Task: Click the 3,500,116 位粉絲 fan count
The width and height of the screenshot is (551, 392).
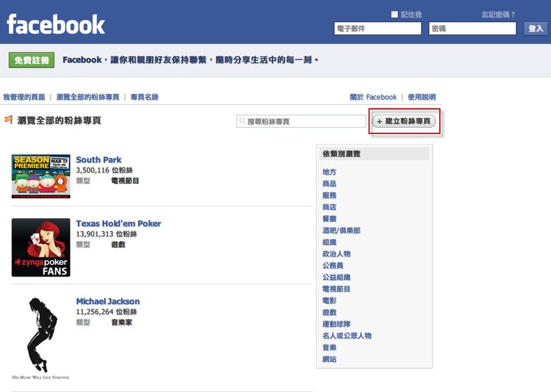Action: [x=104, y=170]
